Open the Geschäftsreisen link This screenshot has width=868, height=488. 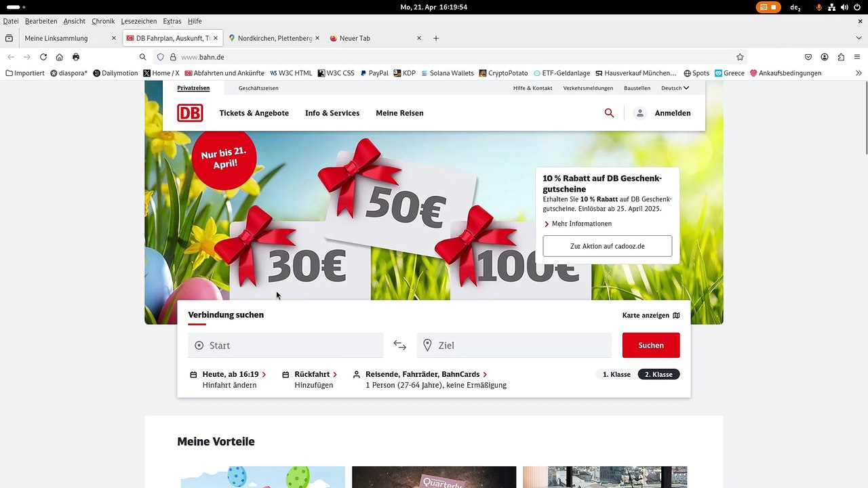pyautogui.click(x=258, y=88)
